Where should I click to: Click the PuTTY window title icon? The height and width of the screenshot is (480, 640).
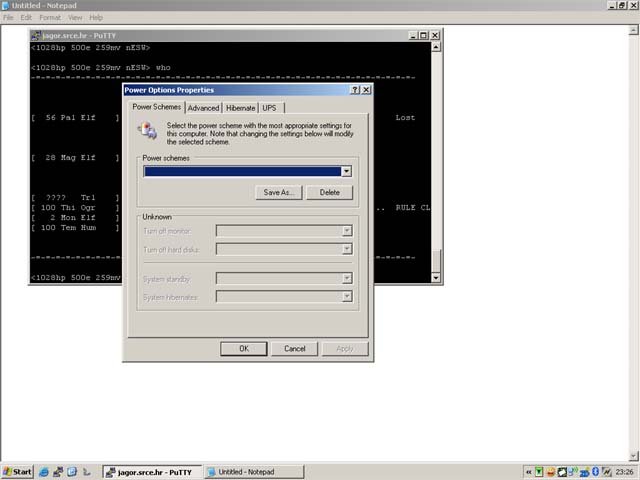pyautogui.click(x=36, y=36)
